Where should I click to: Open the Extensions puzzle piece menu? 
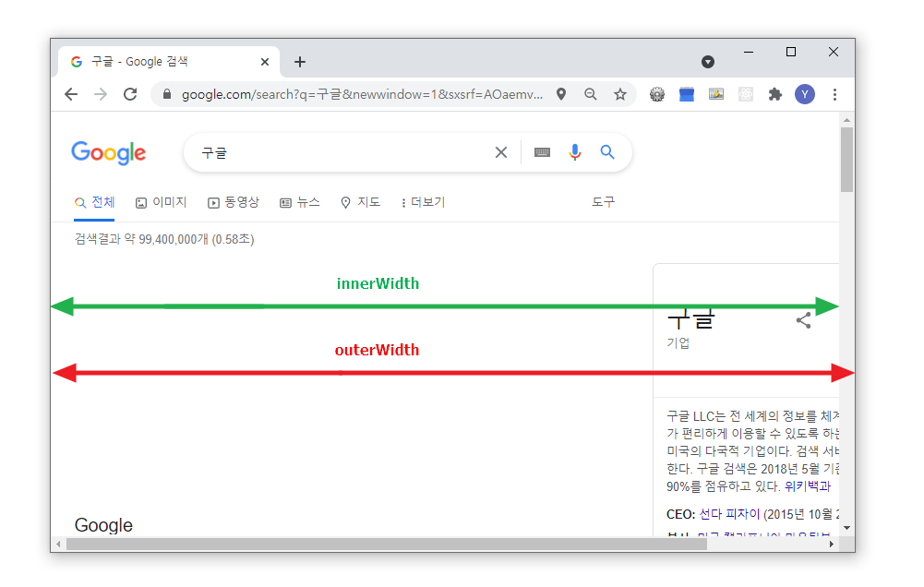click(774, 94)
